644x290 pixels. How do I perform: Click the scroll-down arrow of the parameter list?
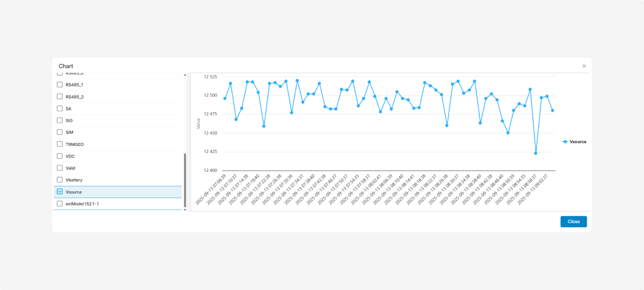pos(185,210)
